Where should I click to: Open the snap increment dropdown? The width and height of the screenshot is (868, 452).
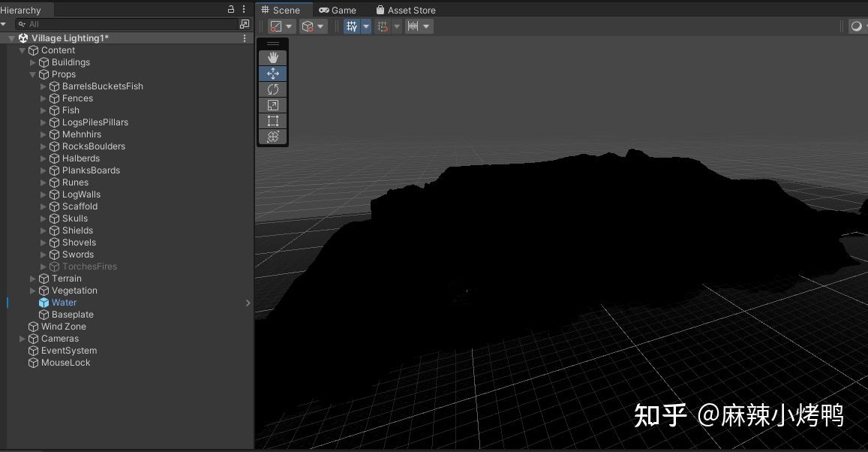[x=425, y=26]
